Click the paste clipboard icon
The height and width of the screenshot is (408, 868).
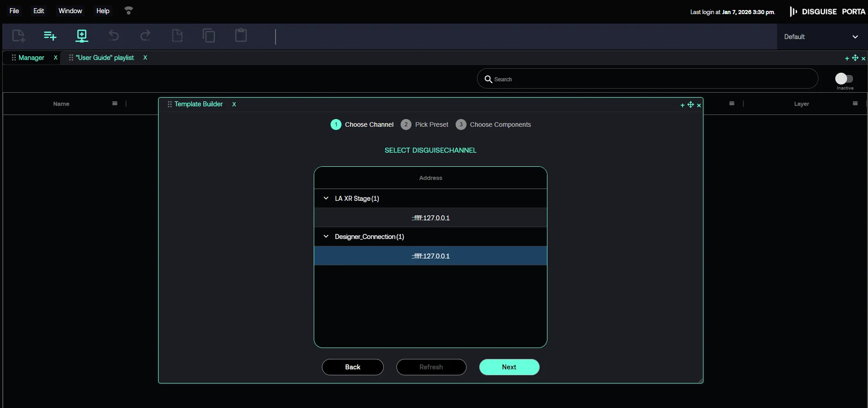coord(241,35)
